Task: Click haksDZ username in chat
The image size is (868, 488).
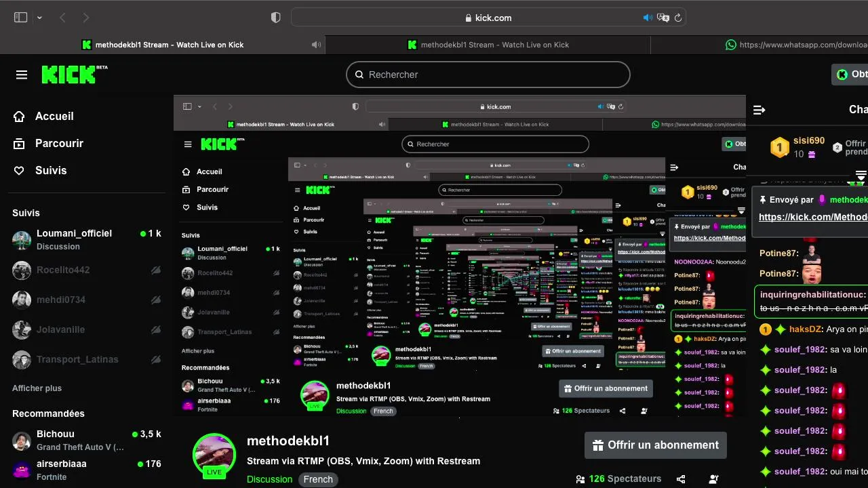Action: tap(806, 329)
